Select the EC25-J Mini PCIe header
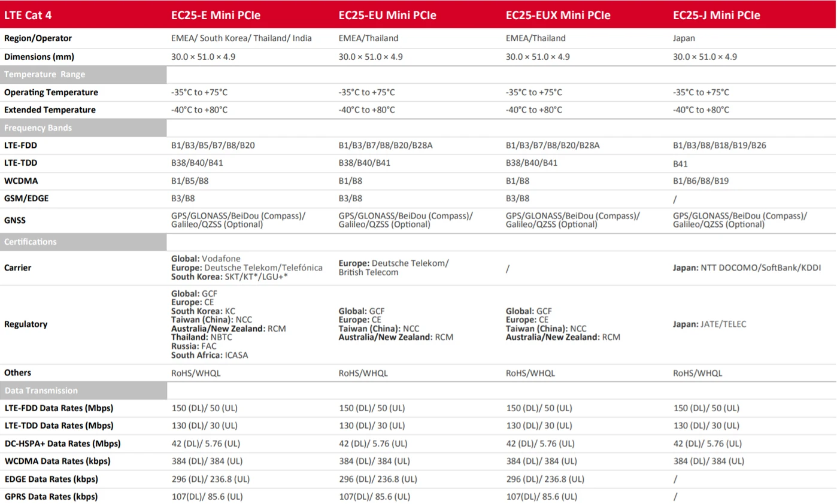 (717, 16)
